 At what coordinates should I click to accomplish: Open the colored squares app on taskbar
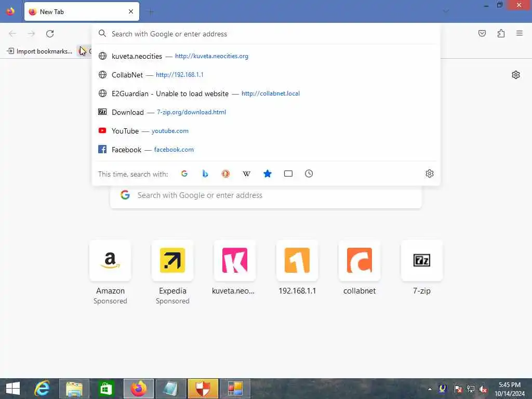point(235,389)
